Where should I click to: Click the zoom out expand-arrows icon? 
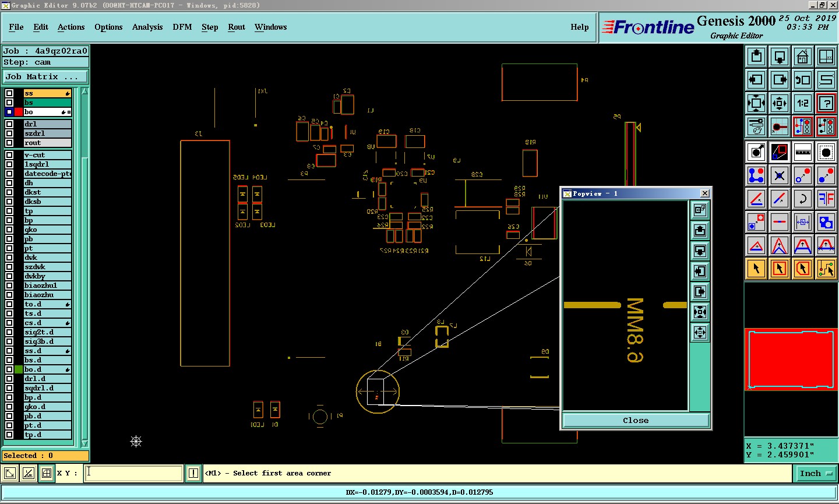point(756,103)
